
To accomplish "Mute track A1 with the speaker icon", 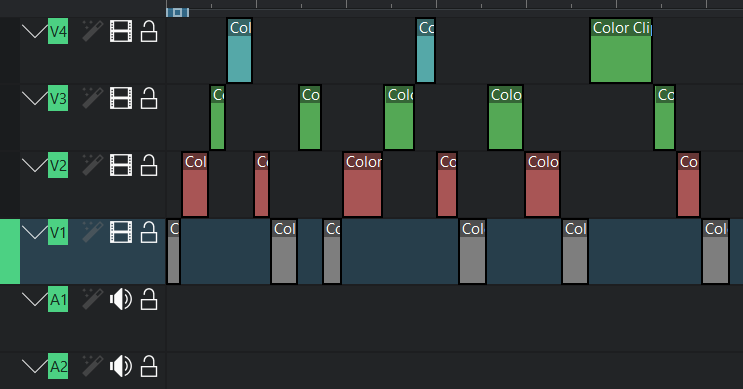I will point(121,299).
